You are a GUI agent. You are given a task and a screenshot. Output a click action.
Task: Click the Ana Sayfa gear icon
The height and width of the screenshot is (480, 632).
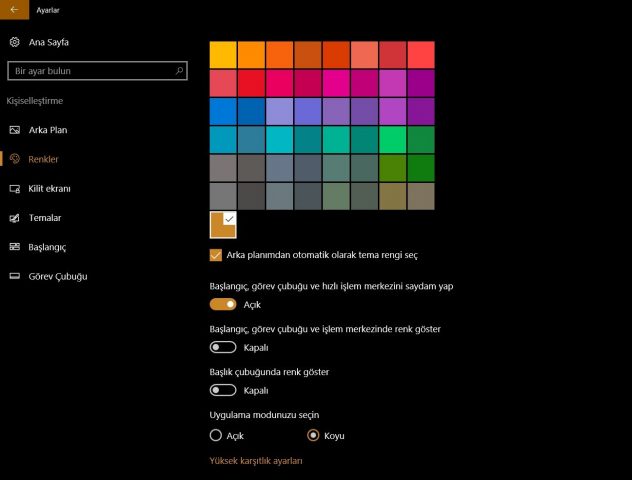tap(15, 42)
